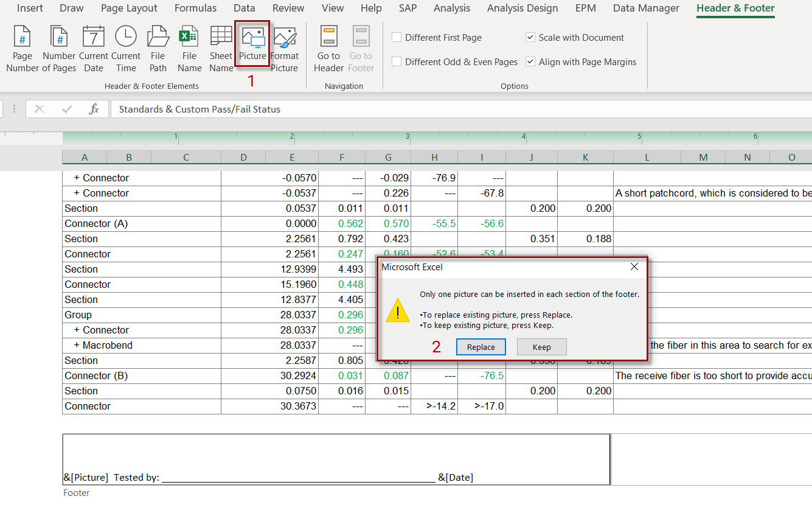812x513 pixels.
Task: Disable Align with Page Margins
Action: [x=530, y=62]
